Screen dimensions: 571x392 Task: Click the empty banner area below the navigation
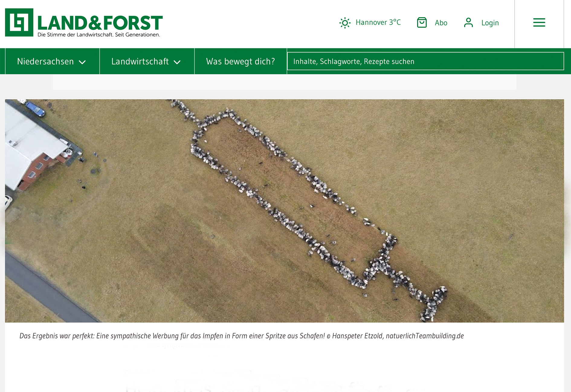[x=284, y=82]
